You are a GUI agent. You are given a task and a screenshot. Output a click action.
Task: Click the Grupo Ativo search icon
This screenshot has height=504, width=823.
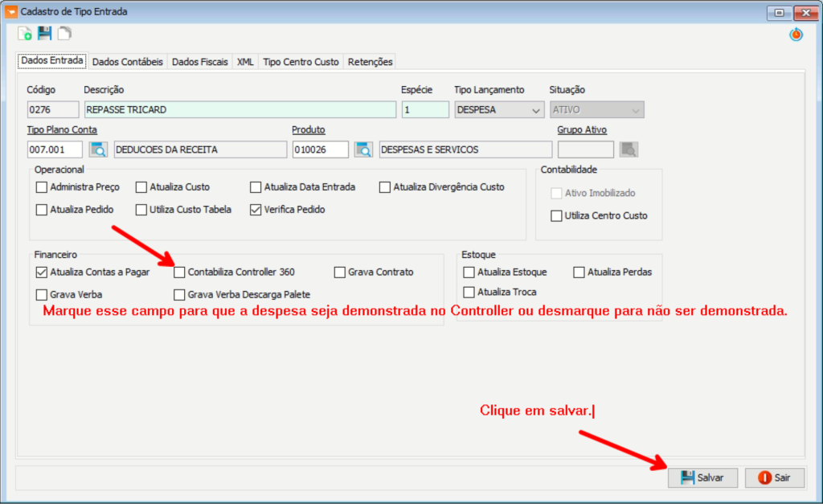click(629, 150)
